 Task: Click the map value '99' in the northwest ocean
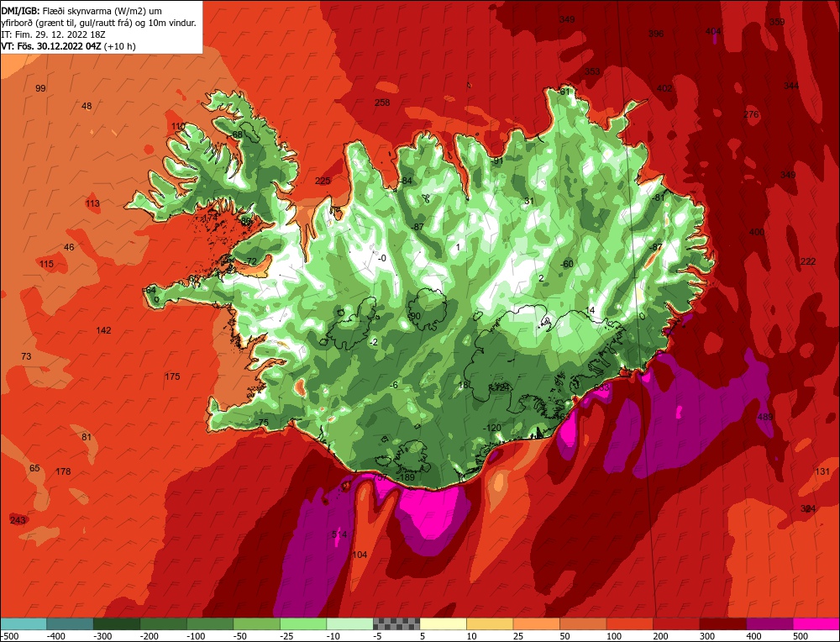click(x=40, y=88)
